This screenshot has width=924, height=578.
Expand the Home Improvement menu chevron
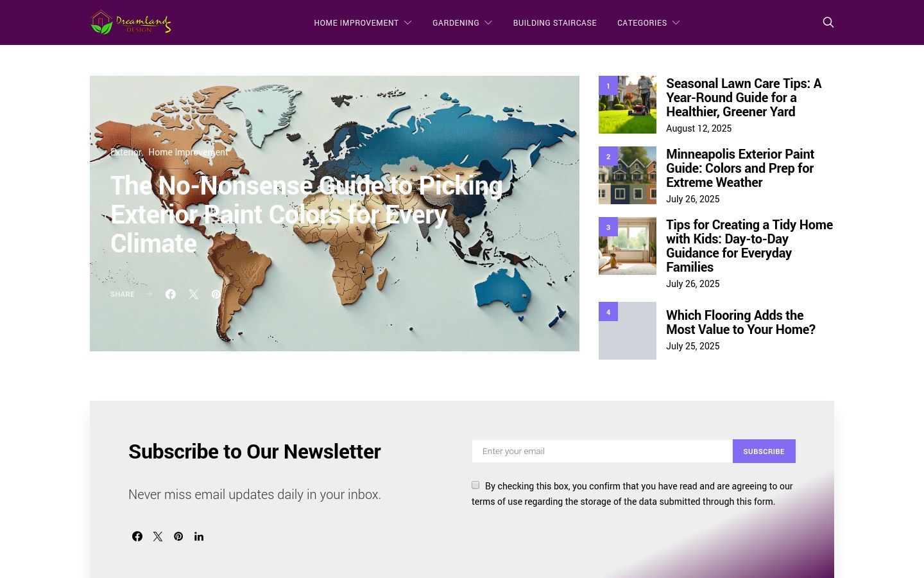tap(407, 22)
